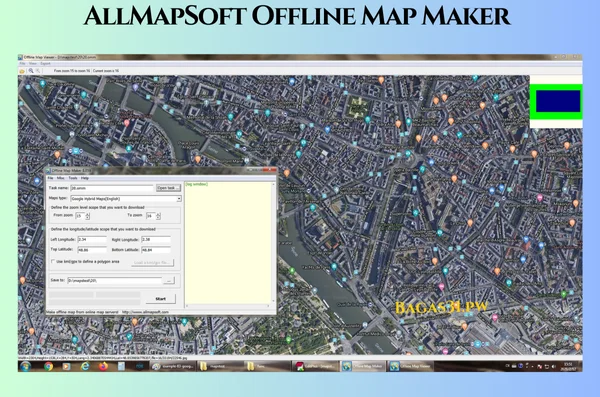The width and height of the screenshot is (600, 397).
Task: Switch to the SnagIt taskbar item
Action: (315, 366)
